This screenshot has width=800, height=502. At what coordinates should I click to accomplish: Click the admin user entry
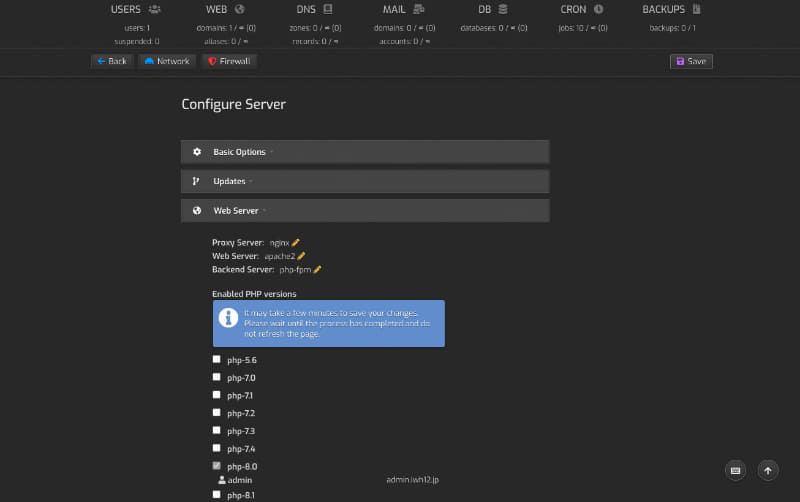[235, 480]
